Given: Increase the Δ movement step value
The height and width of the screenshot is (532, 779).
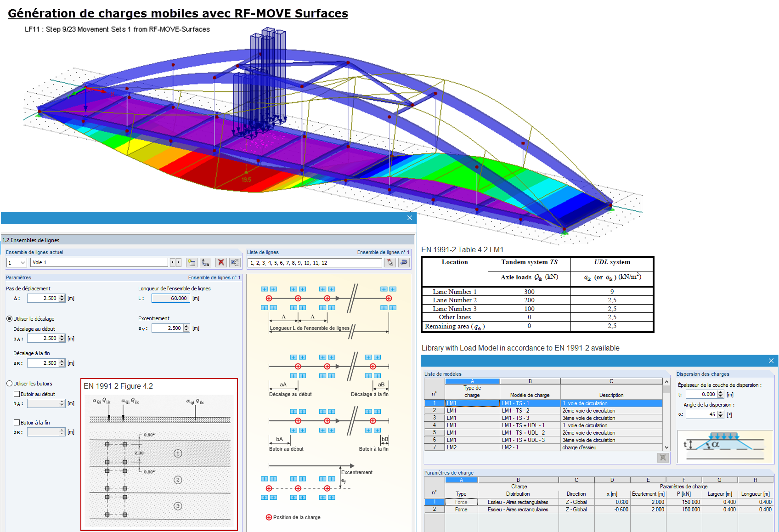Looking at the screenshot, I should click(x=62, y=296).
